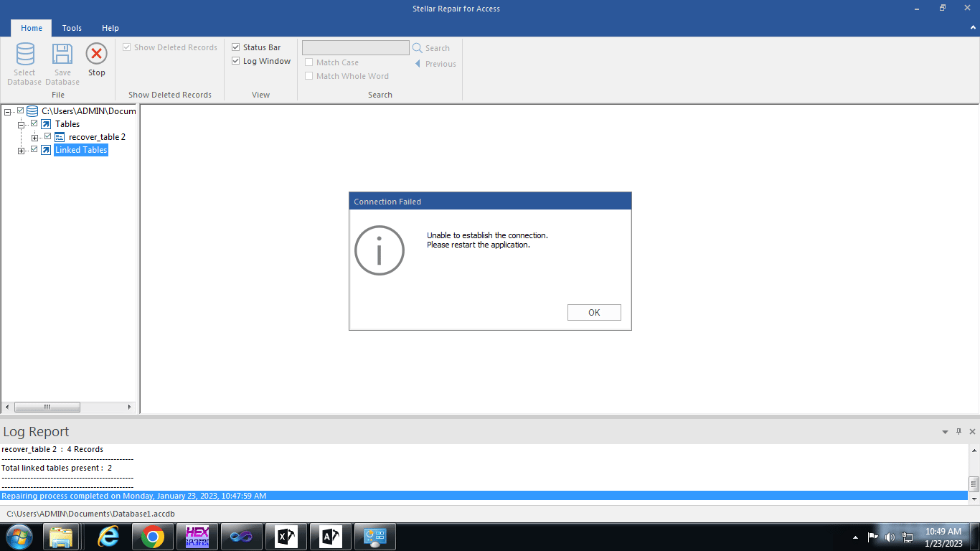The height and width of the screenshot is (551, 980).
Task: Click the Stop button label
Action: (x=97, y=72)
